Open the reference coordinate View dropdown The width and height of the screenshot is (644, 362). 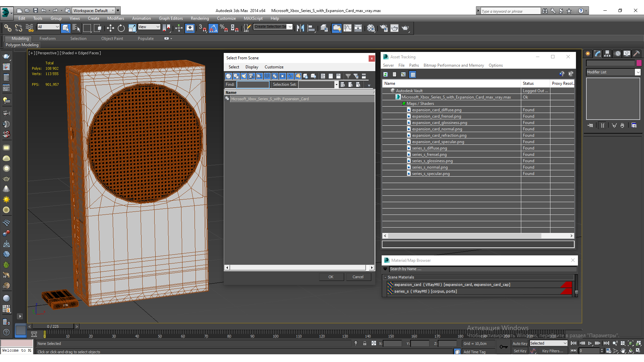[149, 27]
